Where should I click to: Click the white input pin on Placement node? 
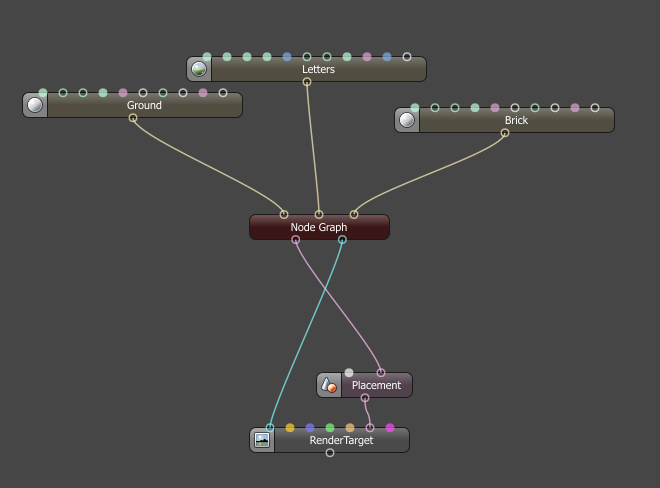(x=349, y=373)
